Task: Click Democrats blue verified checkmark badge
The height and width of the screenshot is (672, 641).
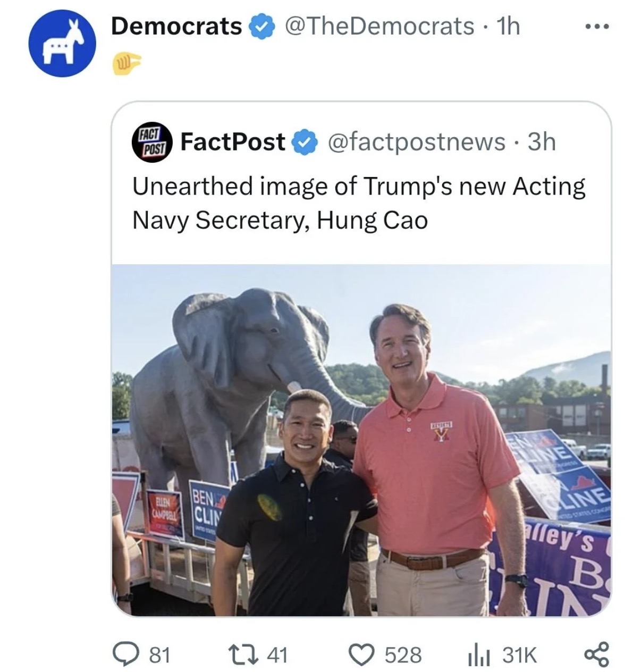Action: [x=262, y=27]
